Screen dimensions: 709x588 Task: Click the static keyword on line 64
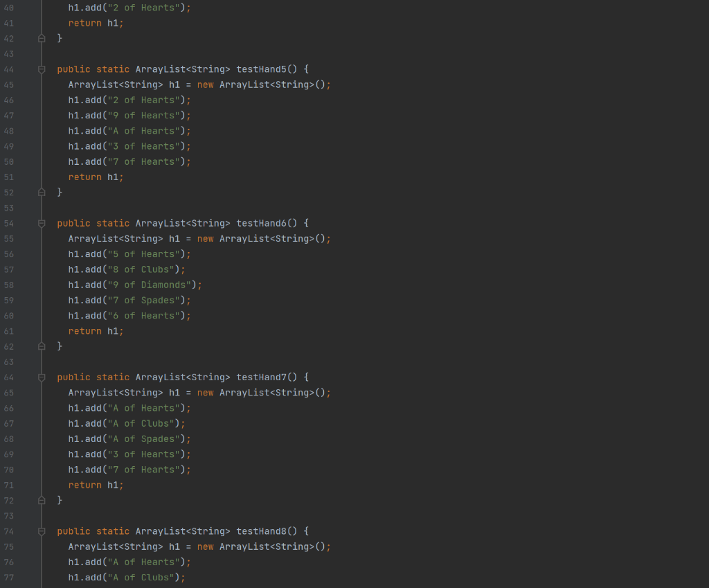113,377
